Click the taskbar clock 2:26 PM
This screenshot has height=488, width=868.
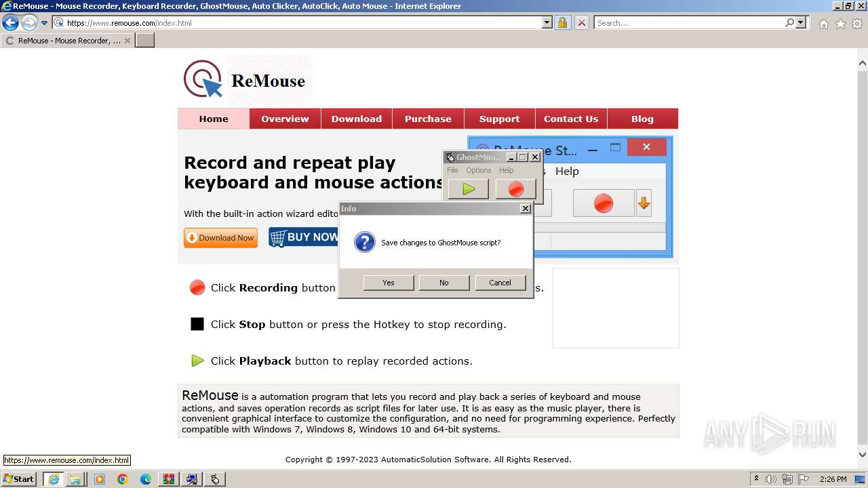pos(833,479)
